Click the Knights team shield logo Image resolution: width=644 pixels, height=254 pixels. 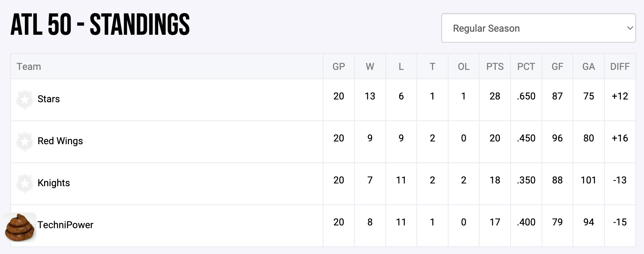[x=25, y=183]
